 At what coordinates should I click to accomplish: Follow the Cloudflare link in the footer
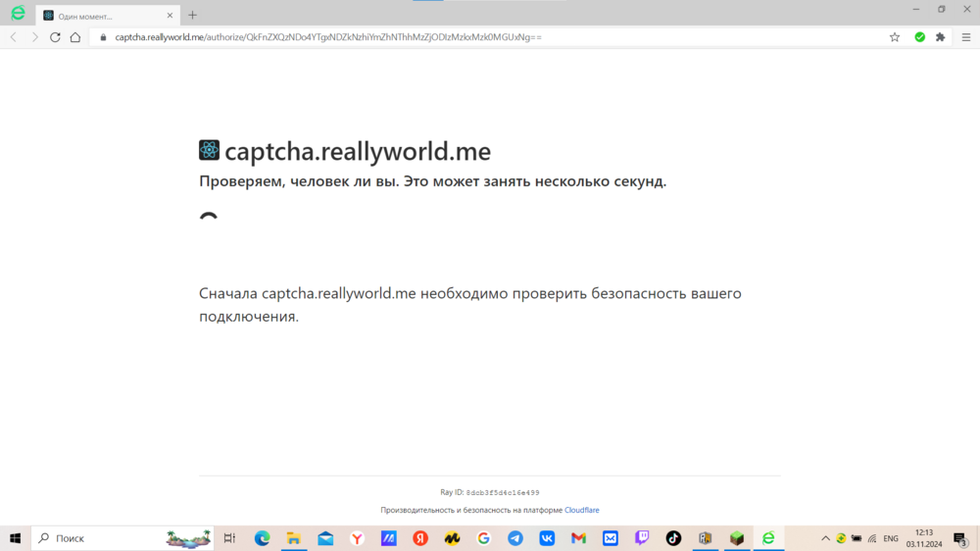point(581,511)
